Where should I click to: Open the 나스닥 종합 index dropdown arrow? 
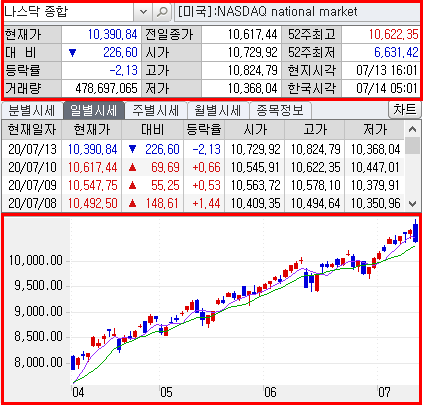(x=143, y=12)
